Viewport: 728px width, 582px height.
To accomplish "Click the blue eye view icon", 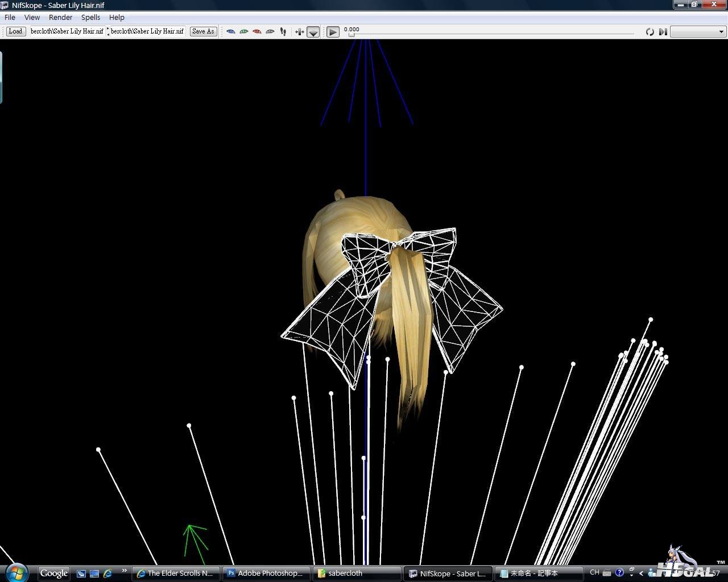I will [x=230, y=31].
